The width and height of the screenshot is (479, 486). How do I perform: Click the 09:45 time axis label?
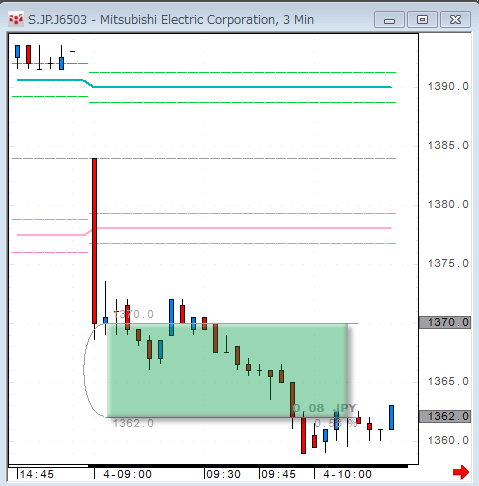[x=278, y=474]
